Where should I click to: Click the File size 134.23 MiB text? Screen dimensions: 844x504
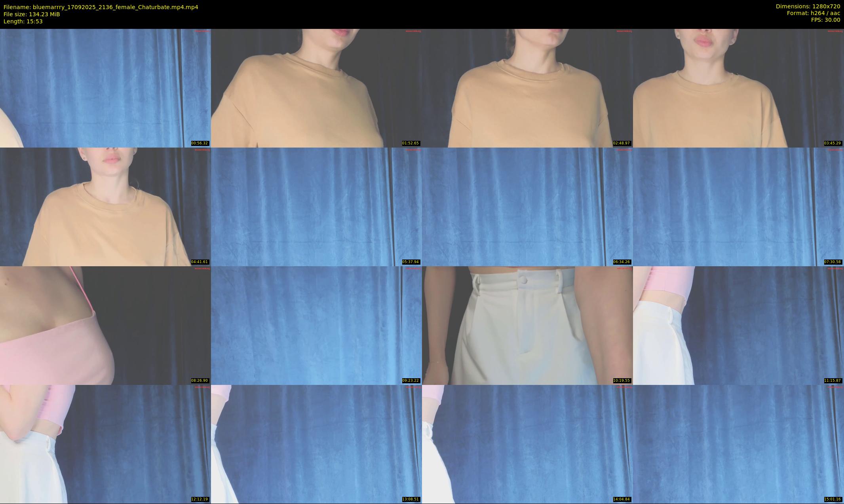pos(32,14)
